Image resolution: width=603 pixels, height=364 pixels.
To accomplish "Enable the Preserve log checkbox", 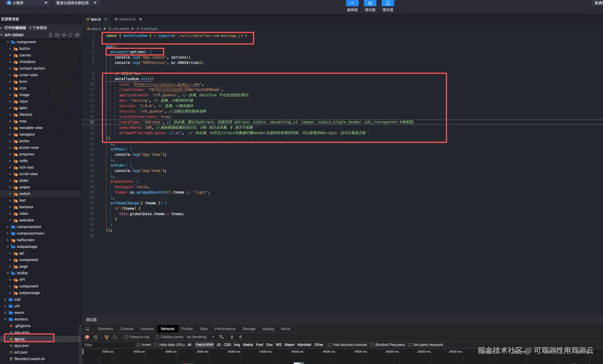I will pos(126,337).
